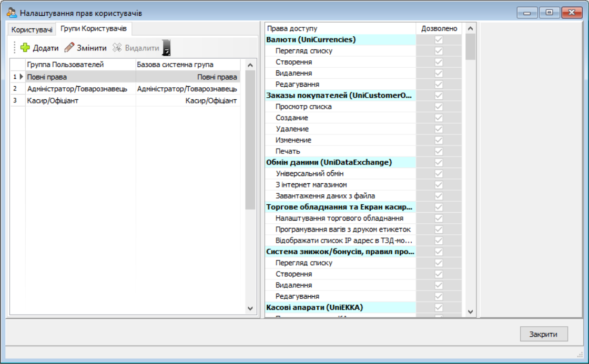Close the window with the red X
Viewport: 589px width, 364px height.
(572, 13)
